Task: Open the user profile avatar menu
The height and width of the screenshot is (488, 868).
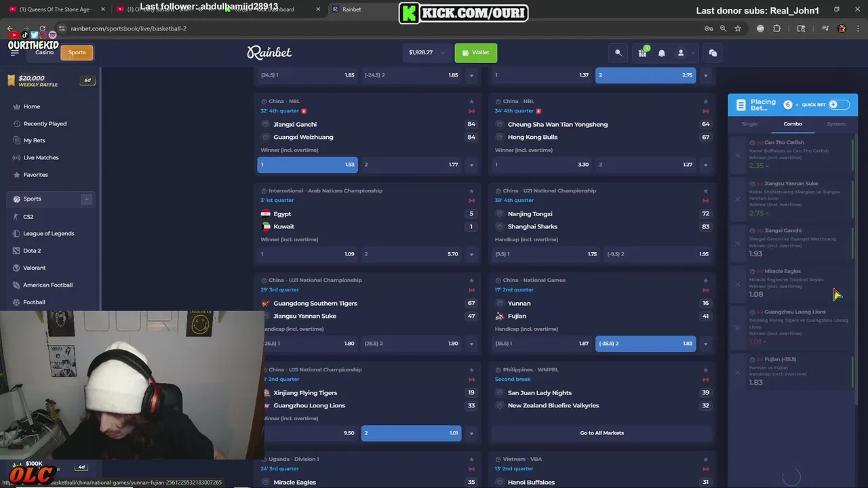Action: (x=681, y=53)
